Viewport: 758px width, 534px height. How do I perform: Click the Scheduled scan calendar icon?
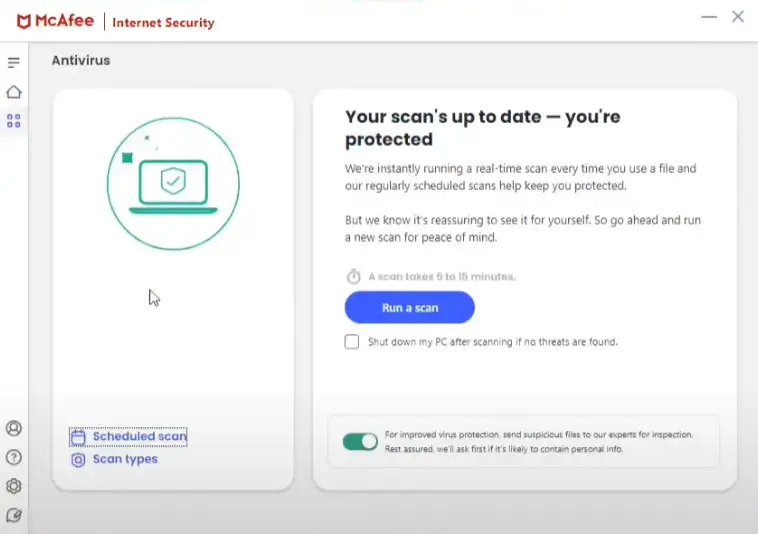(x=78, y=437)
